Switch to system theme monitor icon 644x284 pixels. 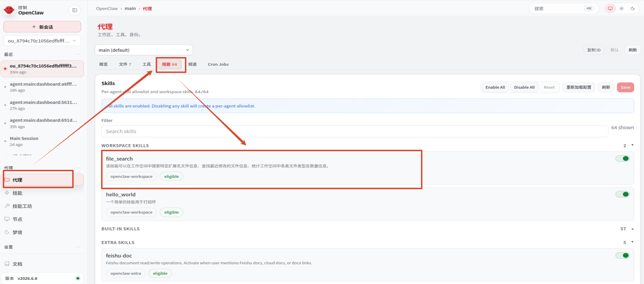pos(610,8)
